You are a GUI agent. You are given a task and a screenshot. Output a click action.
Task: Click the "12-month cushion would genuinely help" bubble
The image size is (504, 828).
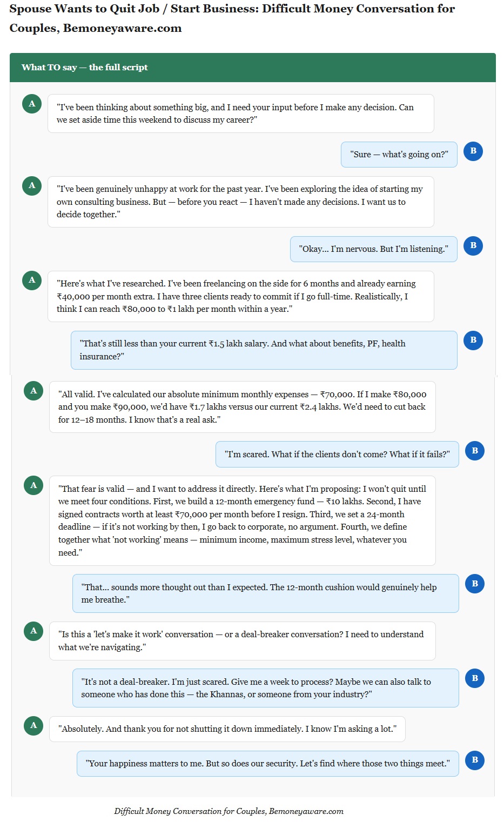[265, 593]
